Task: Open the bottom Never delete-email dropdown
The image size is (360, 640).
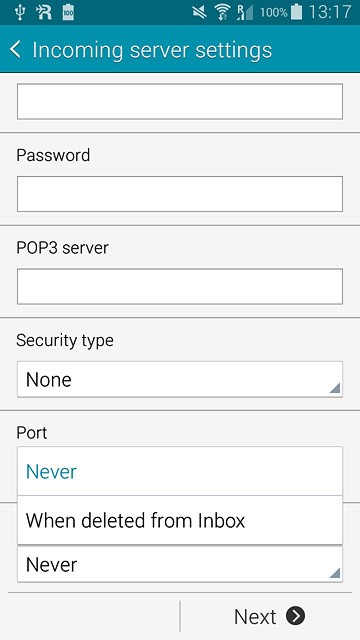Action: pyautogui.click(x=180, y=564)
